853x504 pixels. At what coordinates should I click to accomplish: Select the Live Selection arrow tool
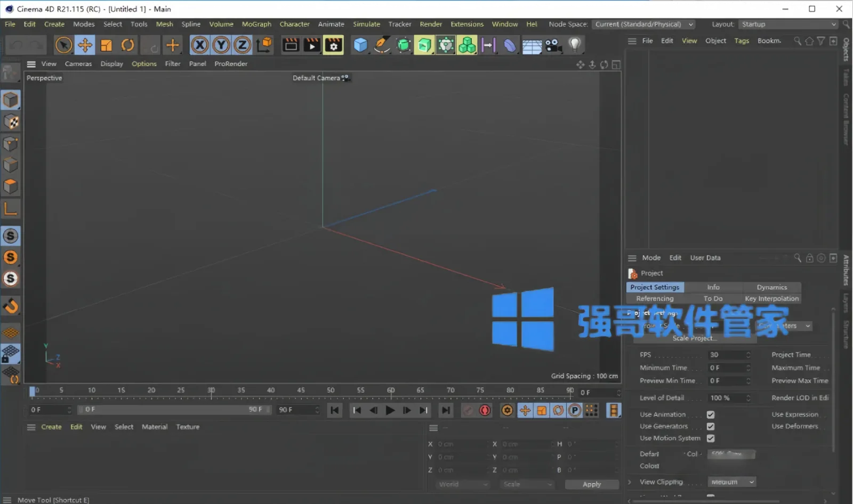[63, 45]
